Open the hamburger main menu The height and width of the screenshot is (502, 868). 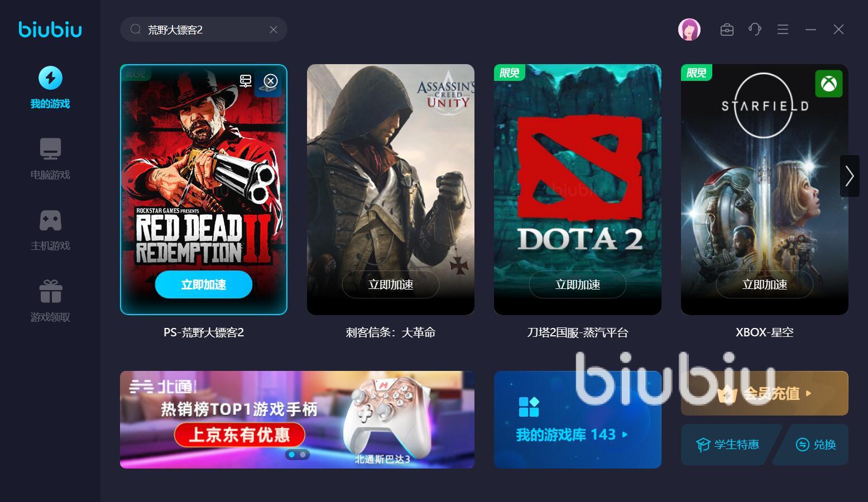783,30
